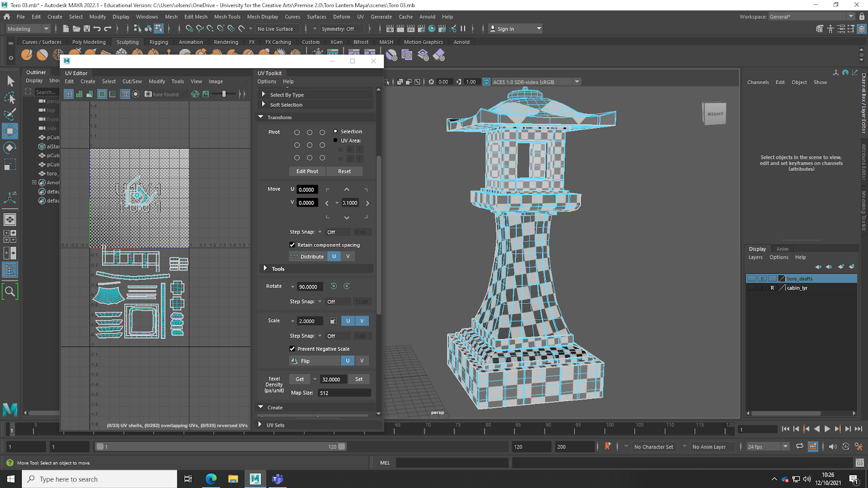Click the Sign In button
This screenshot has width=868, height=488.
[515, 29]
